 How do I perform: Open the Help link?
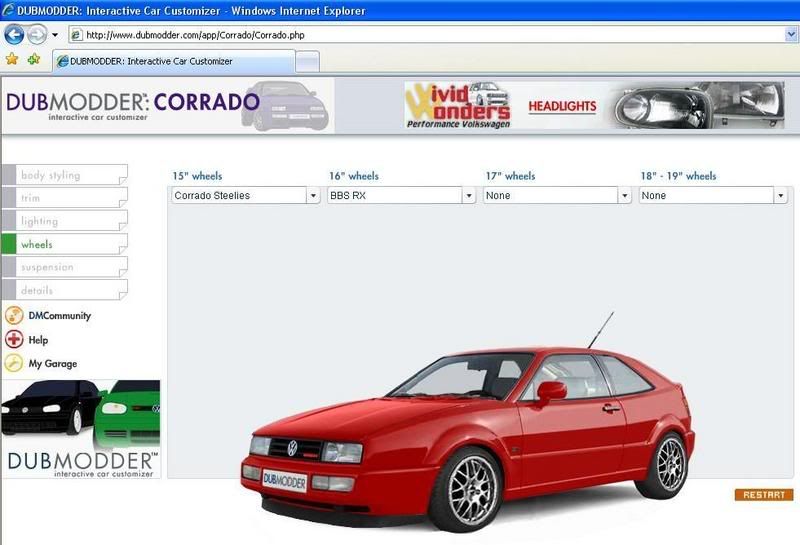[38, 340]
